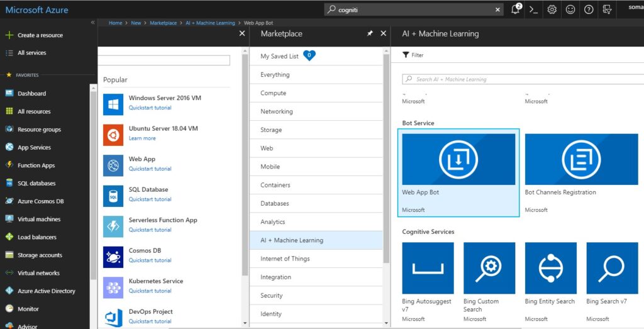Open All resources in the sidebar

coord(34,111)
